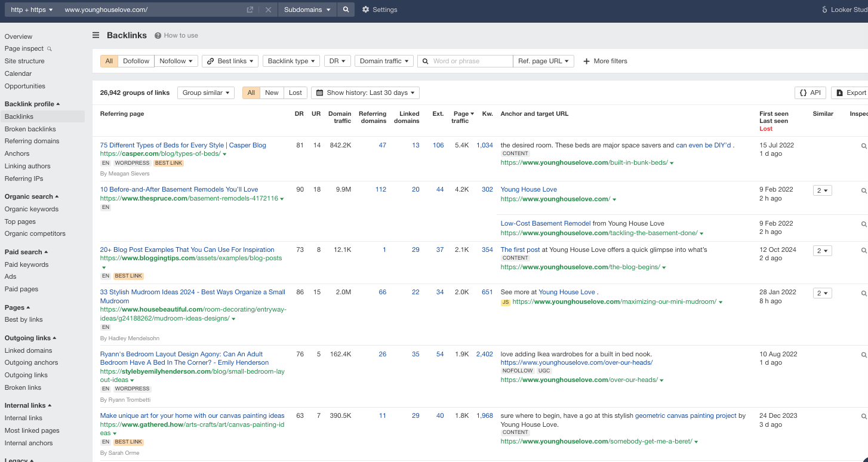Inspect the Casper Blog backlink row magnifier

[863, 146]
